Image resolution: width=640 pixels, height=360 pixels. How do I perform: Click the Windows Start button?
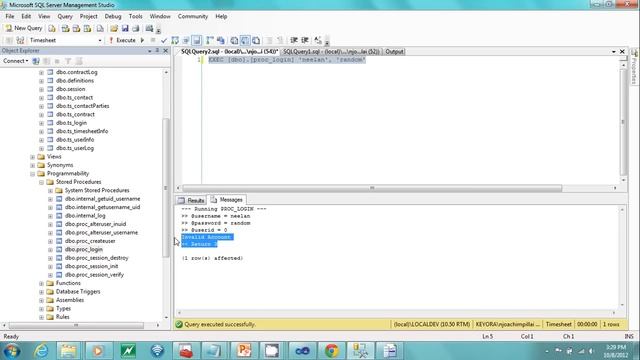coord(11,351)
